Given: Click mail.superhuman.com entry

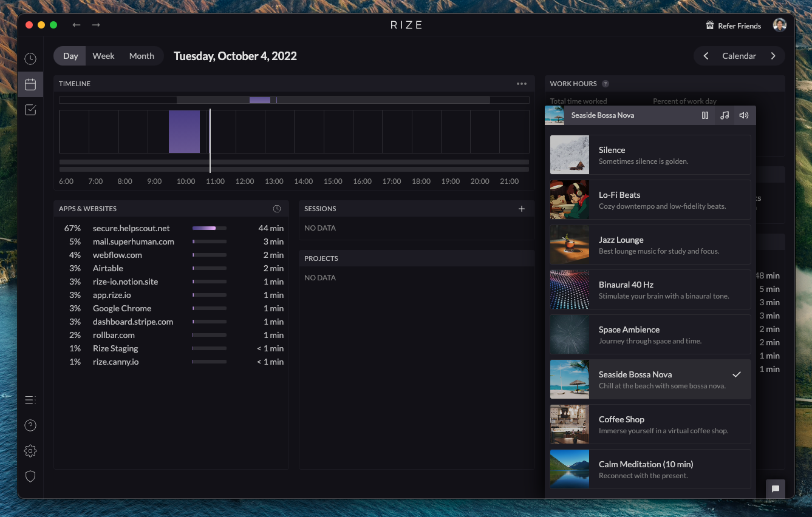Looking at the screenshot, I should click(x=134, y=242).
